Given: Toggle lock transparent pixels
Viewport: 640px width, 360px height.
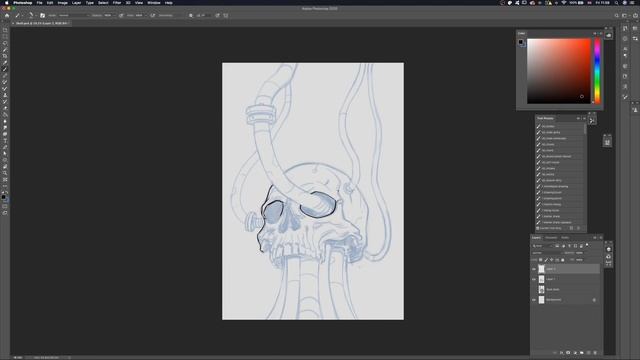Looking at the screenshot, I should [540, 260].
